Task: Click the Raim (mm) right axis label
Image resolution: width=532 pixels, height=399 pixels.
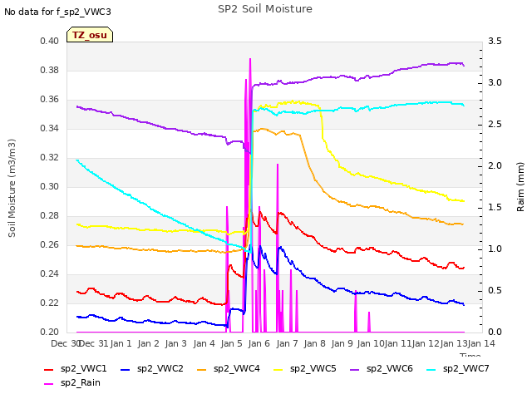Action: [520, 187]
